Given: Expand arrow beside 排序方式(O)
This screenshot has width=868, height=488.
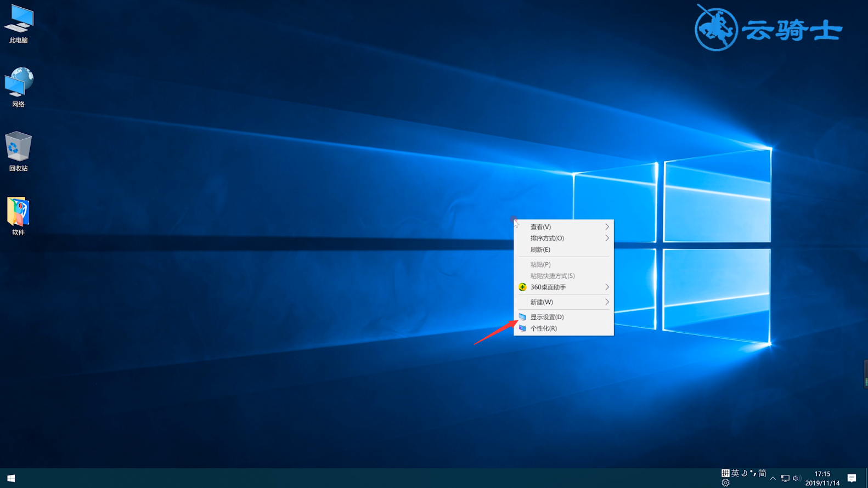Looking at the screenshot, I should 607,238.
